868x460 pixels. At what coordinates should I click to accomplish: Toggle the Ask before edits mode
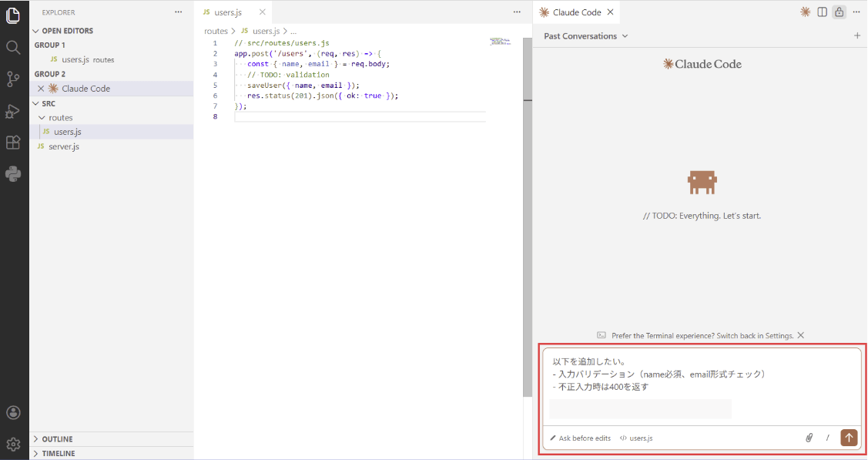[580, 438]
